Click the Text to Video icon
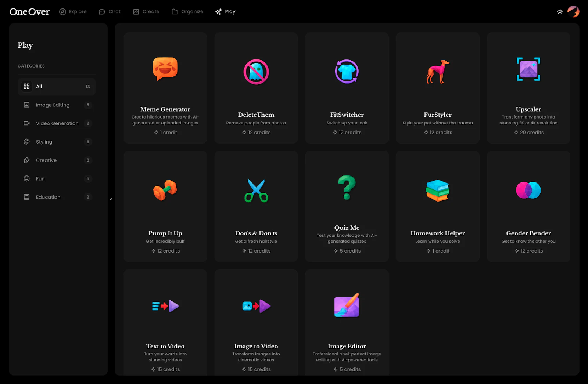The image size is (588, 384). 165,306
